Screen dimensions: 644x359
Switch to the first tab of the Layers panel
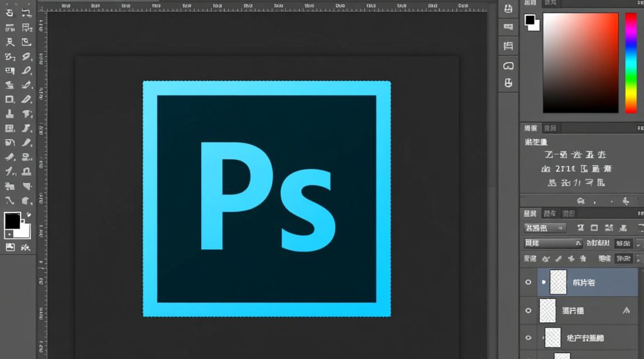point(530,213)
